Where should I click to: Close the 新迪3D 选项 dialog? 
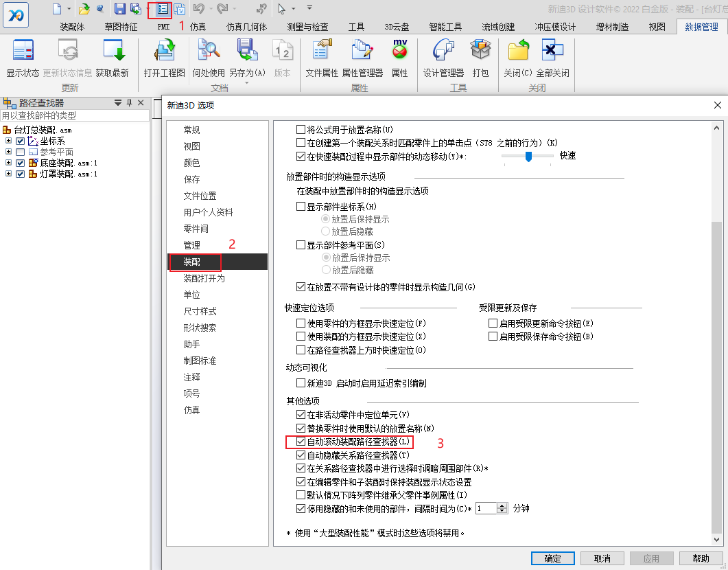(x=717, y=106)
